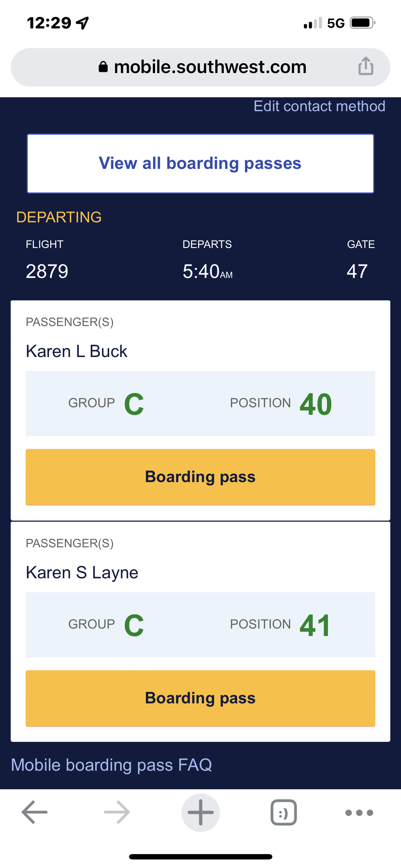
Task: Open Karen L Buck's boarding pass
Action: [x=200, y=477]
